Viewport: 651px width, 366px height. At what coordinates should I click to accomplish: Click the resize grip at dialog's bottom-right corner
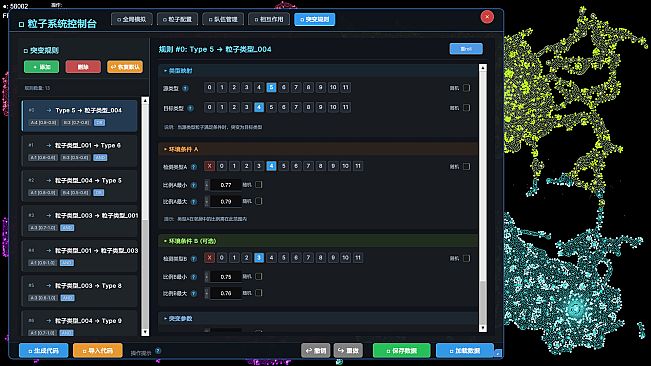[x=498, y=353]
